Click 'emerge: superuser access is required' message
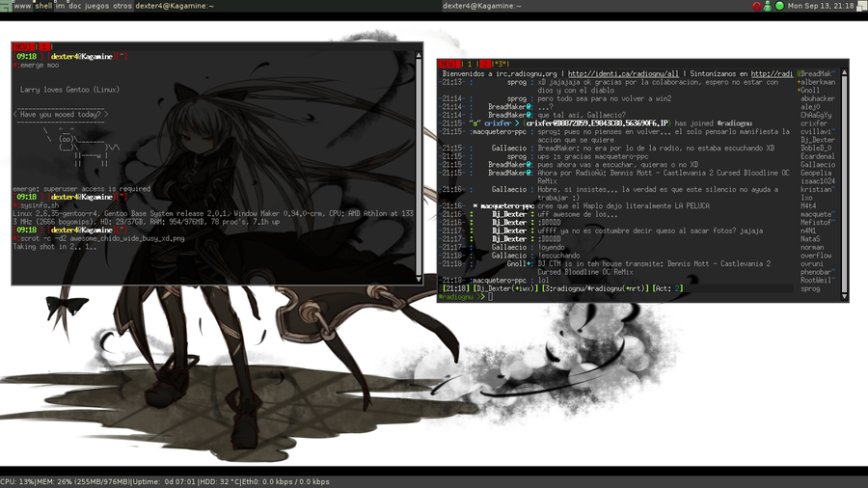The width and height of the screenshot is (868, 488). [x=82, y=189]
